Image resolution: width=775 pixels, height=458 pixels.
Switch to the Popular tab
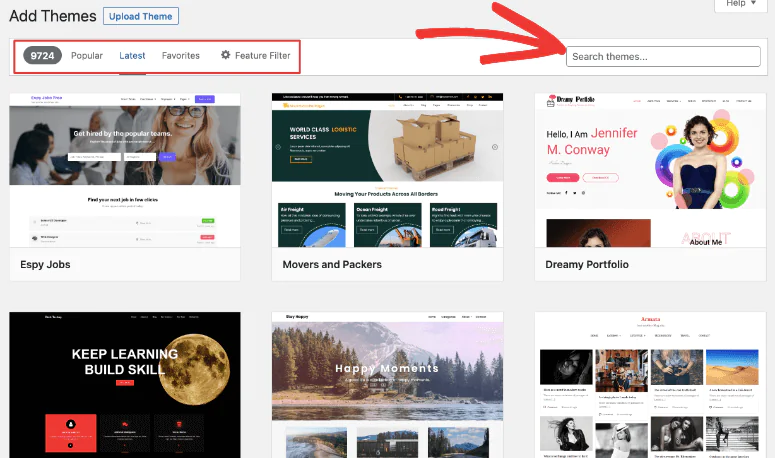[87, 55]
